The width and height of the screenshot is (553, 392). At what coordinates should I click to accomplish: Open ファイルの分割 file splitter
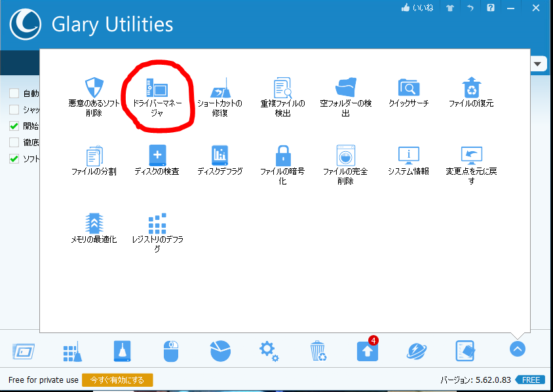(94, 160)
